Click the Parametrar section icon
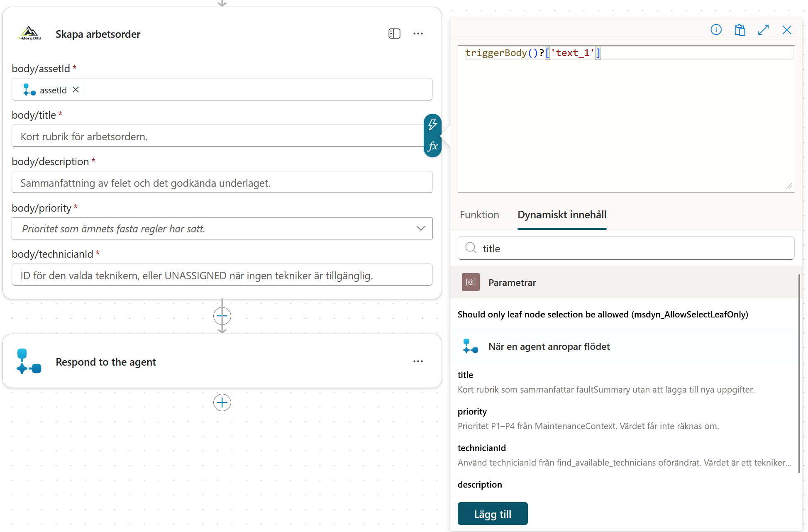 471,282
